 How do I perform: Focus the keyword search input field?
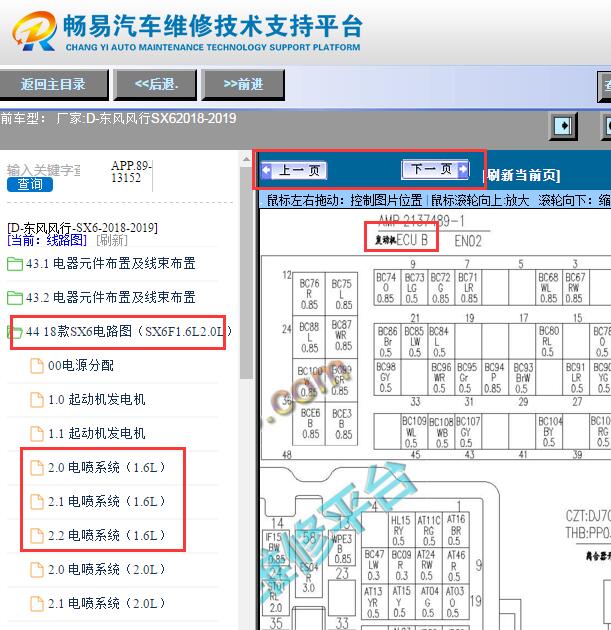point(43,170)
